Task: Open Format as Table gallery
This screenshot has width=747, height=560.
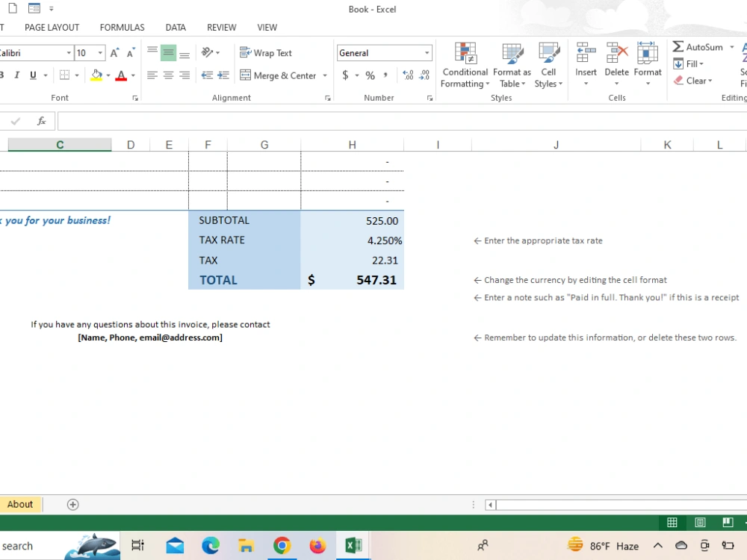Action: 512,65
